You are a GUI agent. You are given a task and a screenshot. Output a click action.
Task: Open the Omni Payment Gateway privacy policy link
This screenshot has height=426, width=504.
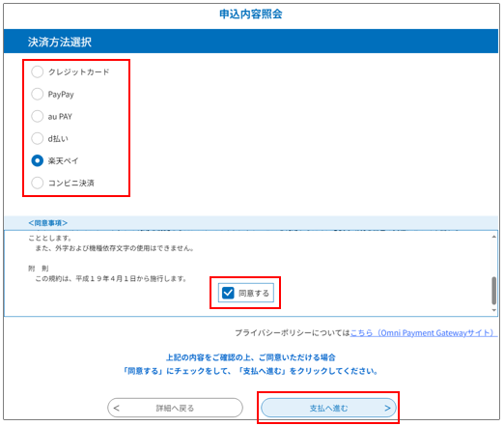tap(424, 333)
